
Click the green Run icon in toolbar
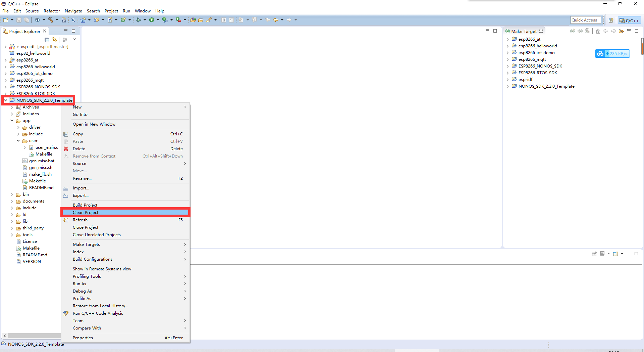[152, 20]
